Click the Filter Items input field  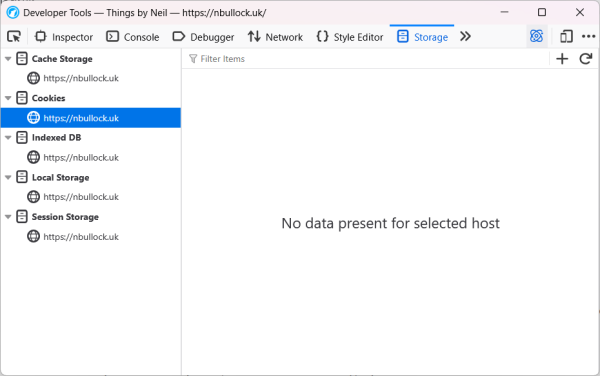367,59
